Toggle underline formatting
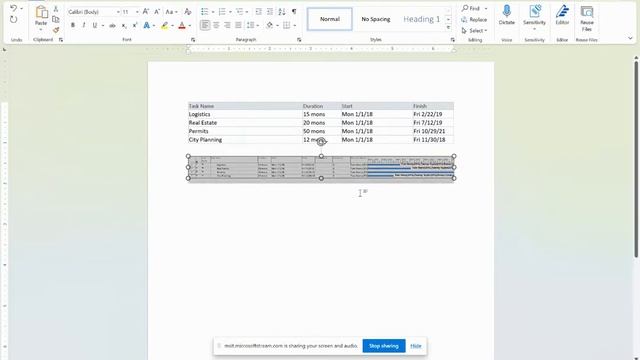Image resolution: width=640 pixels, height=360 pixels. point(95,25)
